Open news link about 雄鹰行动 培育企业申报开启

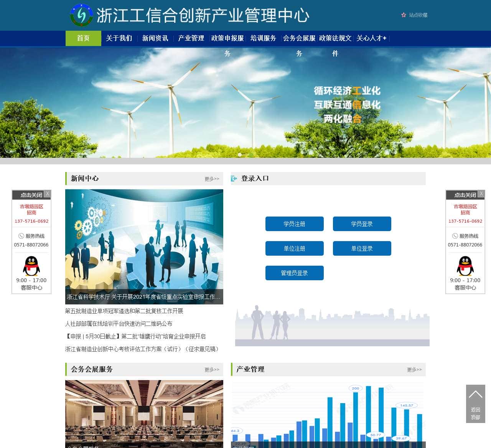136,336
